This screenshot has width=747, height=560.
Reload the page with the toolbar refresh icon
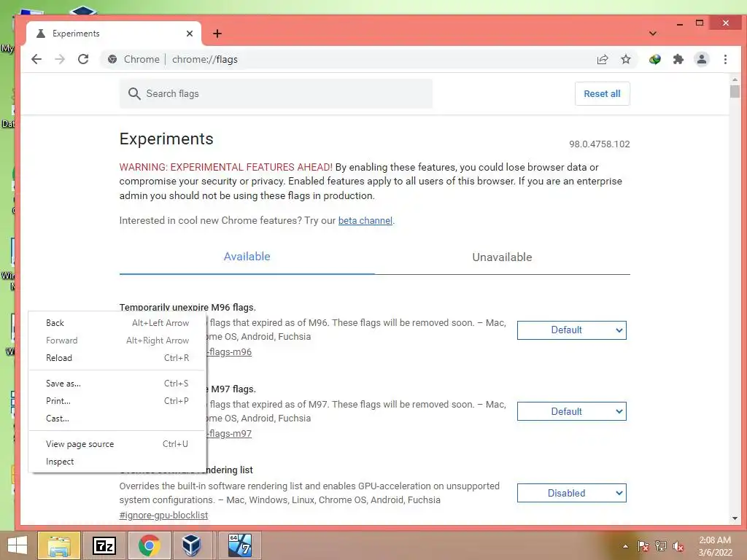tap(83, 59)
